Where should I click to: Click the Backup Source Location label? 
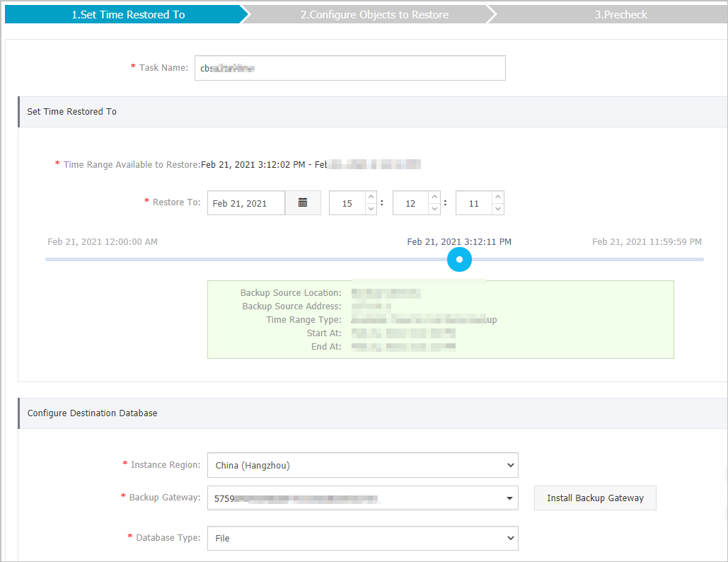tap(291, 292)
